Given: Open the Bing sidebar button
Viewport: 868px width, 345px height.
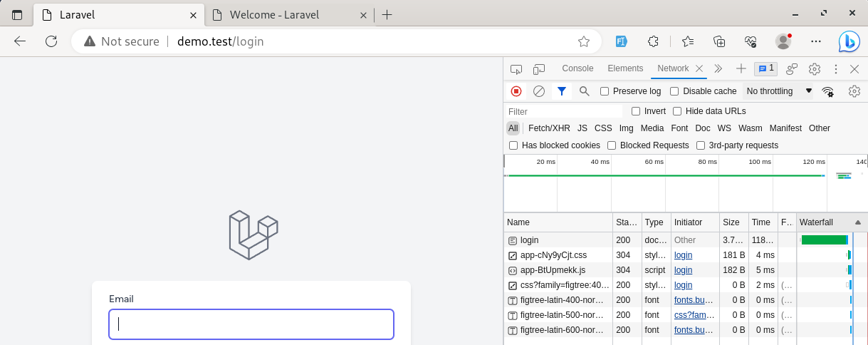Looking at the screenshot, I should pyautogui.click(x=849, y=41).
